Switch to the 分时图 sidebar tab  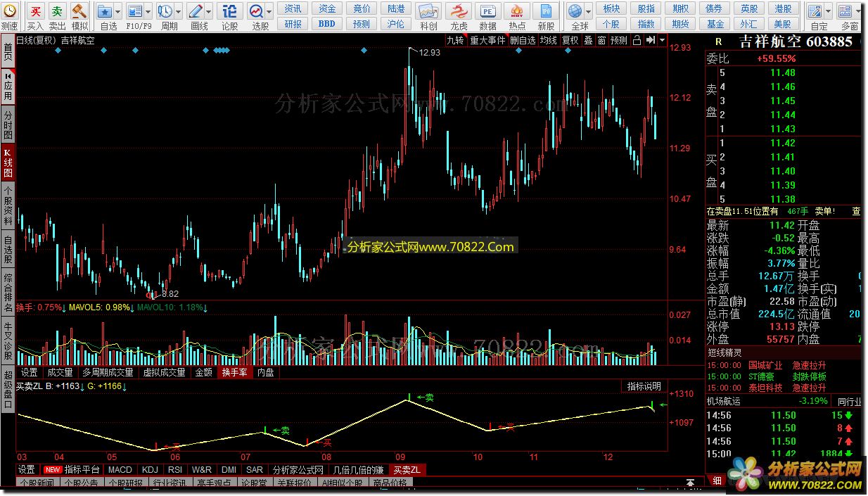tap(8, 125)
